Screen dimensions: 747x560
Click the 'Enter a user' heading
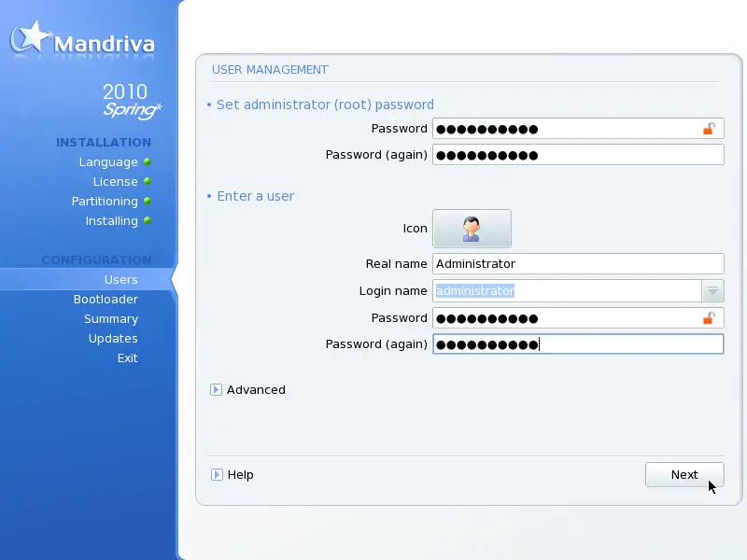pos(255,196)
